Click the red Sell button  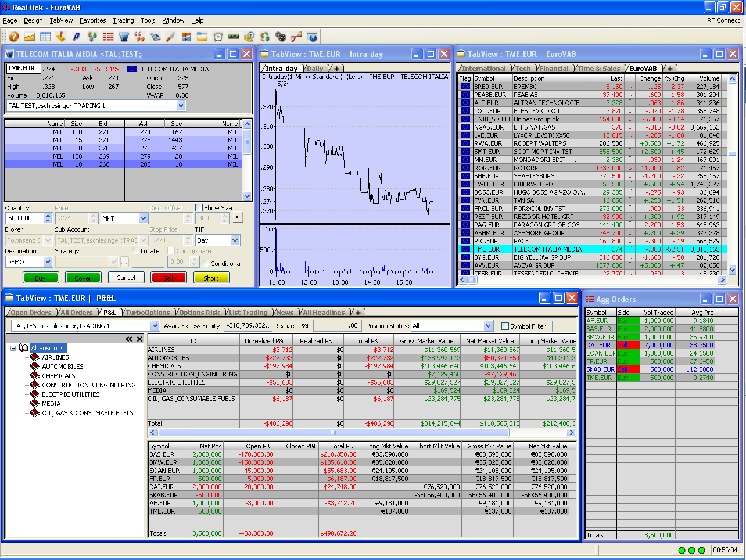[168, 278]
